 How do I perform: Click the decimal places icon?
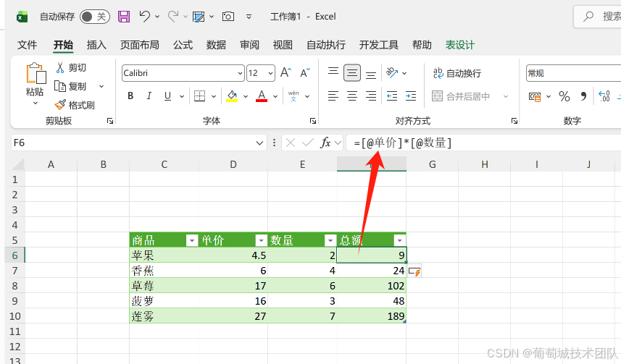(604, 96)
